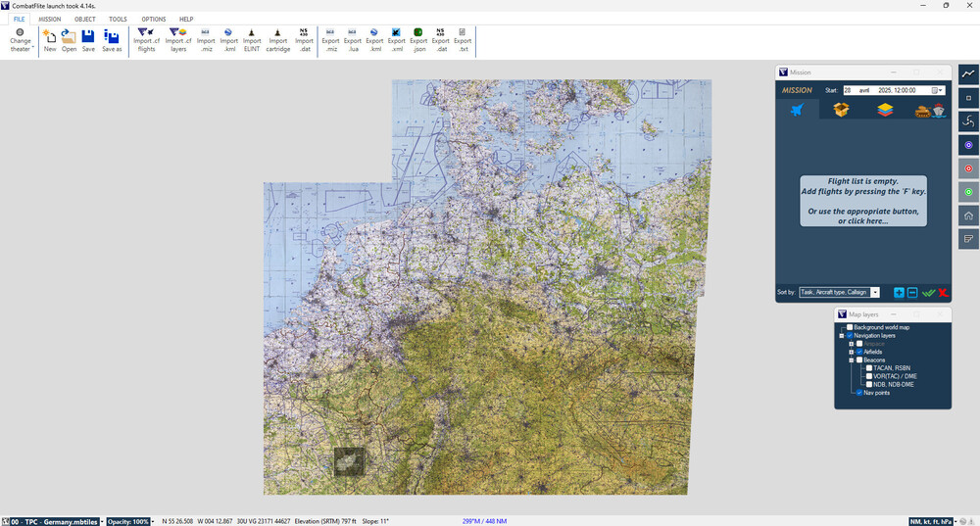Uncheck the Airfields layer checkbox
The height and width of the screenshot is (526, 980).
(859, 352)
